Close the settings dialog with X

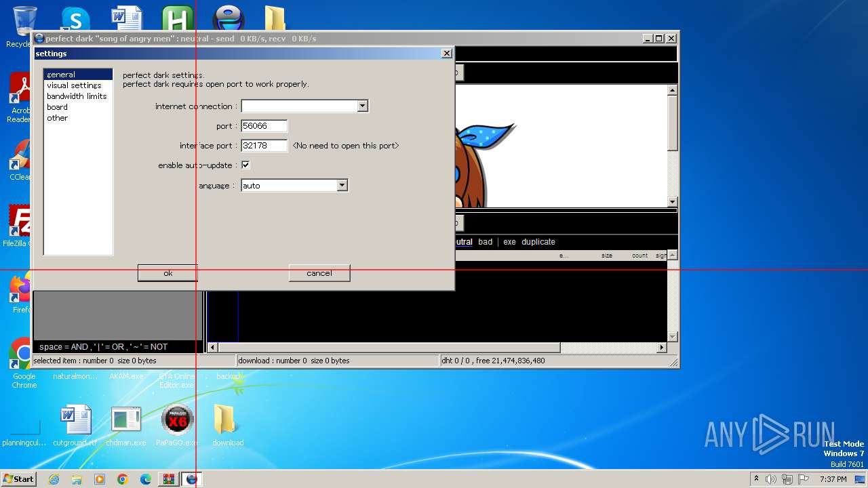(x=446, y=54)
